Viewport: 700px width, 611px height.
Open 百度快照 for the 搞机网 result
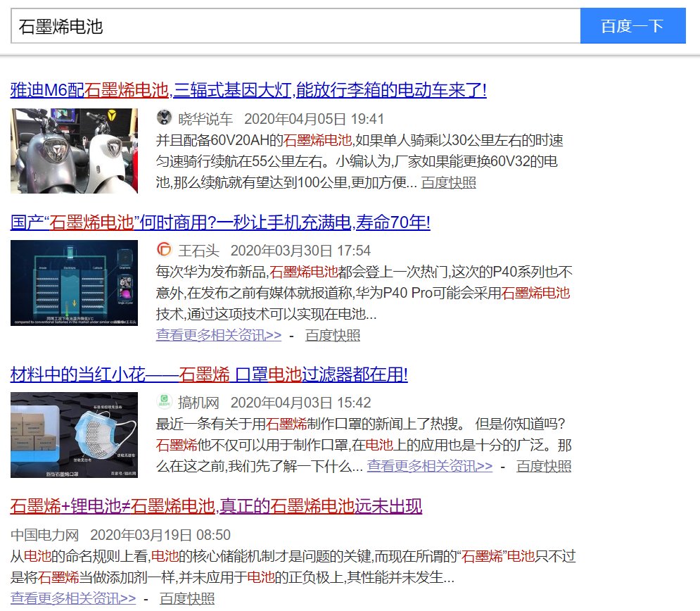pyautogui.click(x=545, y=466)
